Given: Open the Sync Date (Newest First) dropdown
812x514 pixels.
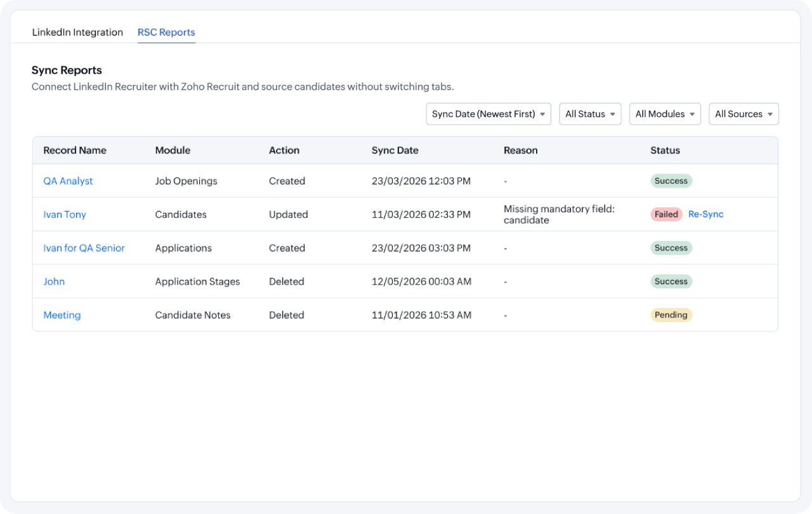Looking at the screenshot, I should pyautogui.click(x=488, y=114).
